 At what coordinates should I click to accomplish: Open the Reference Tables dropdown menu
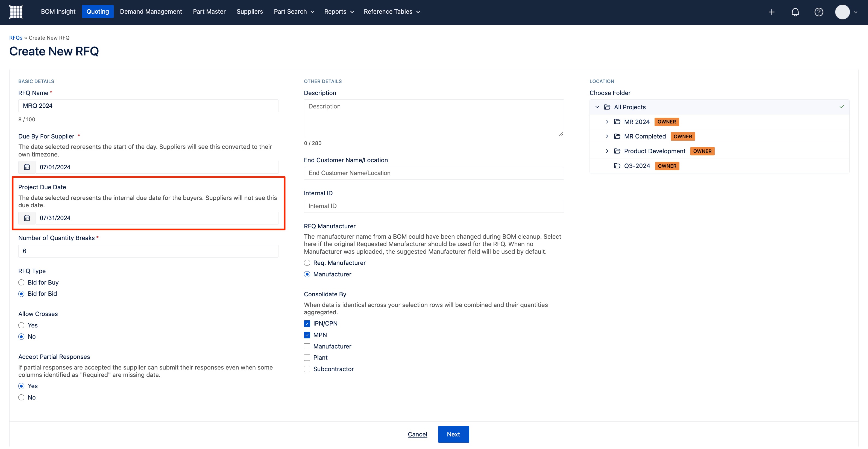coord(392,11)
